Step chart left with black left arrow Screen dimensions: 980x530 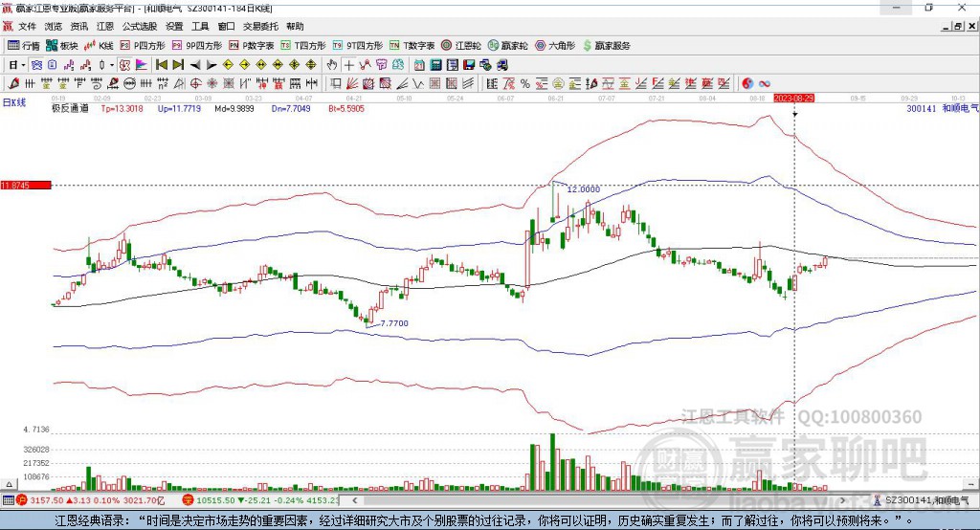[195, 65]
